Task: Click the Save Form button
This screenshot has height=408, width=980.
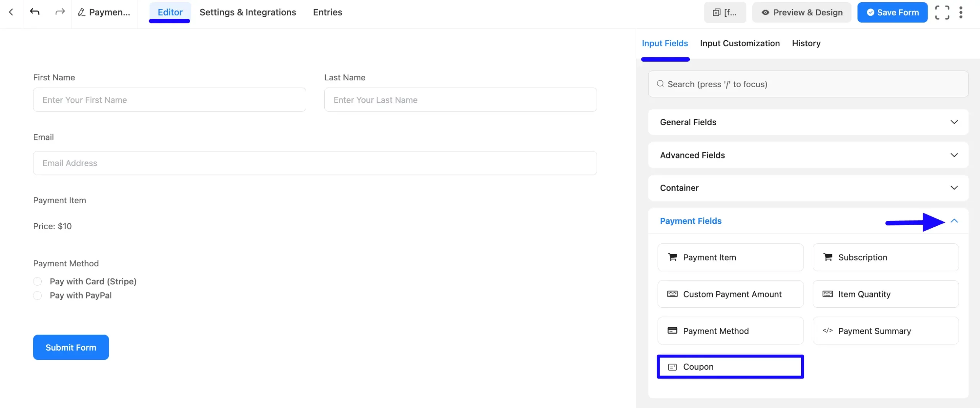Action: pos(892,12)
